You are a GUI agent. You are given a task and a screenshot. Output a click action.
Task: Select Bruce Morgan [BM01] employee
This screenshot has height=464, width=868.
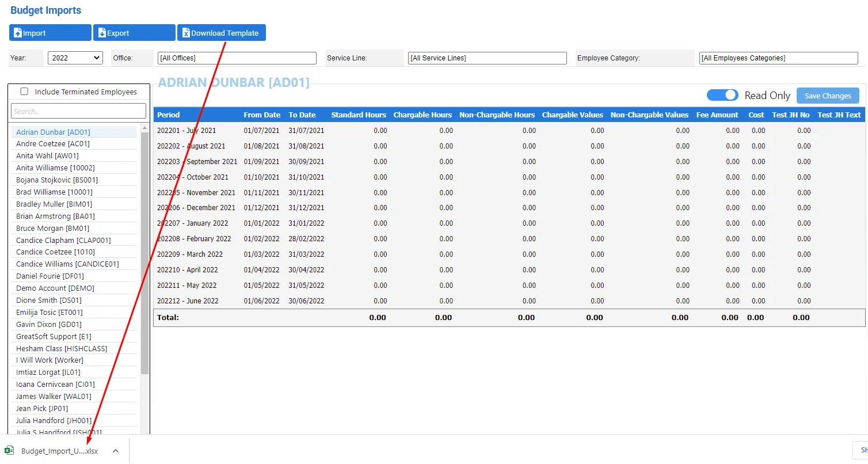[52, 228]
